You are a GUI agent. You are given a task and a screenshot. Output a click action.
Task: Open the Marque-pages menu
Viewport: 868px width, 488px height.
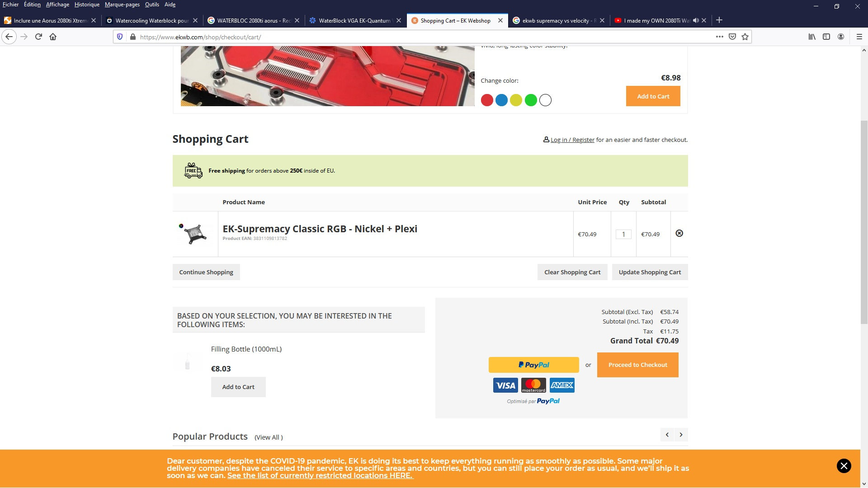point(122,5)
